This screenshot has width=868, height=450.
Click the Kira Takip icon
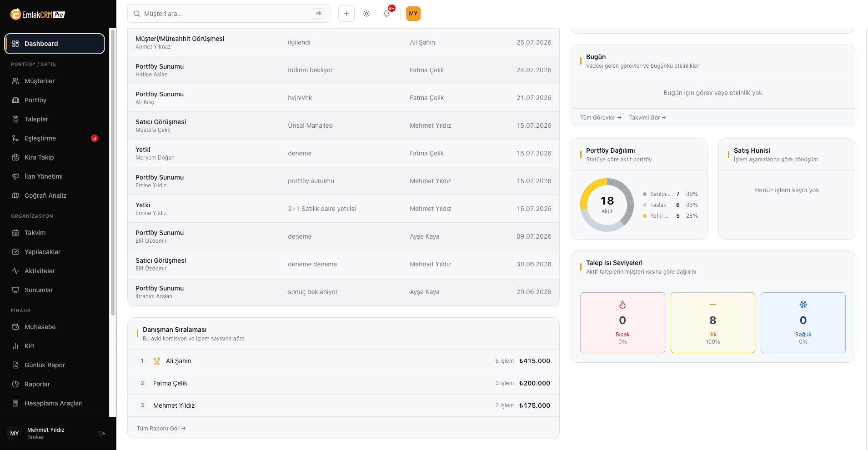[x=15, y=157]
